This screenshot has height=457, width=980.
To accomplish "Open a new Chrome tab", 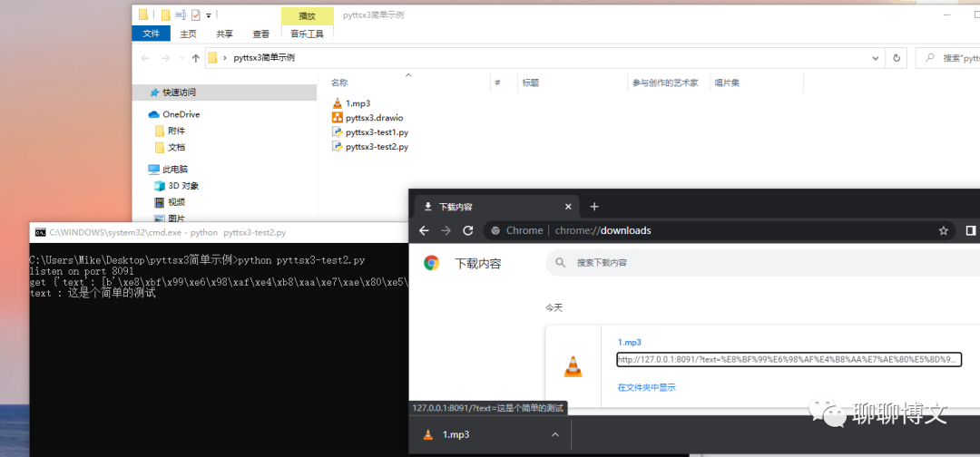I will (594, 207).
